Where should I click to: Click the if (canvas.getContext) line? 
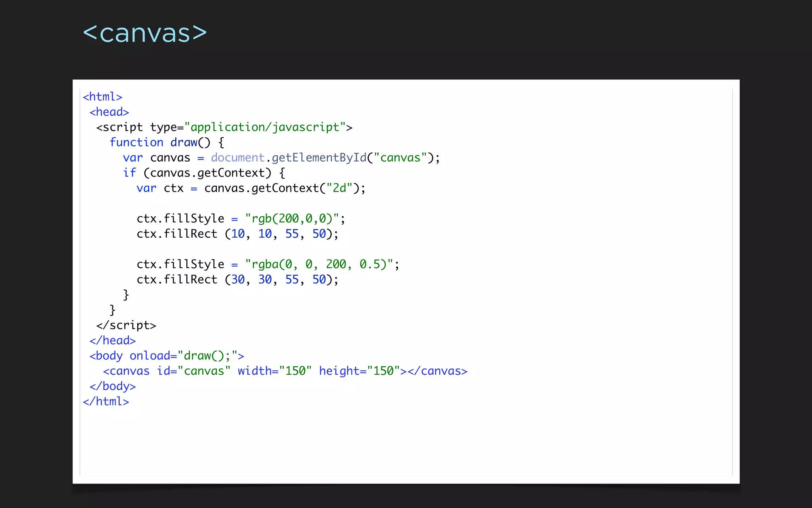click(x=204, y=173)
